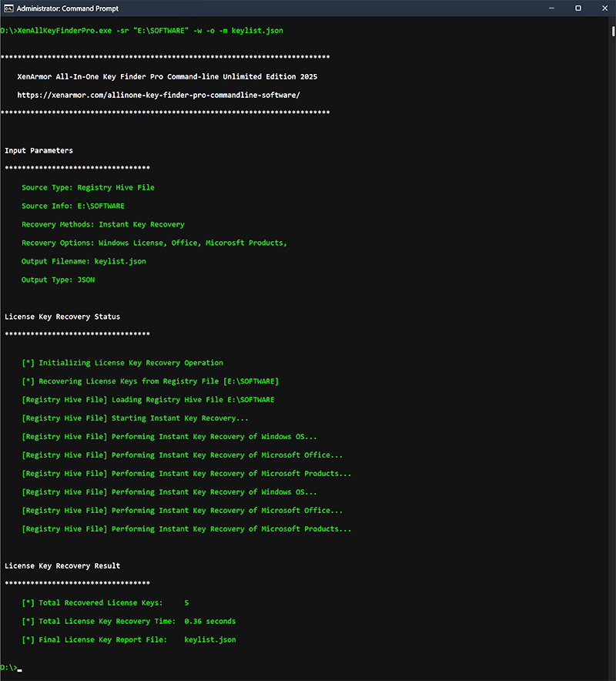Click the blinking cursor at the D:\> prompt

[19, 669]
